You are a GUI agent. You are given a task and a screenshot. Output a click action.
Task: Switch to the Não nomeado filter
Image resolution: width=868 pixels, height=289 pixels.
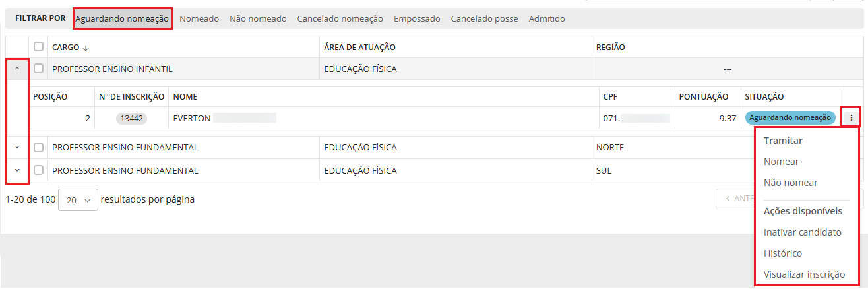[x=258, y=19]
